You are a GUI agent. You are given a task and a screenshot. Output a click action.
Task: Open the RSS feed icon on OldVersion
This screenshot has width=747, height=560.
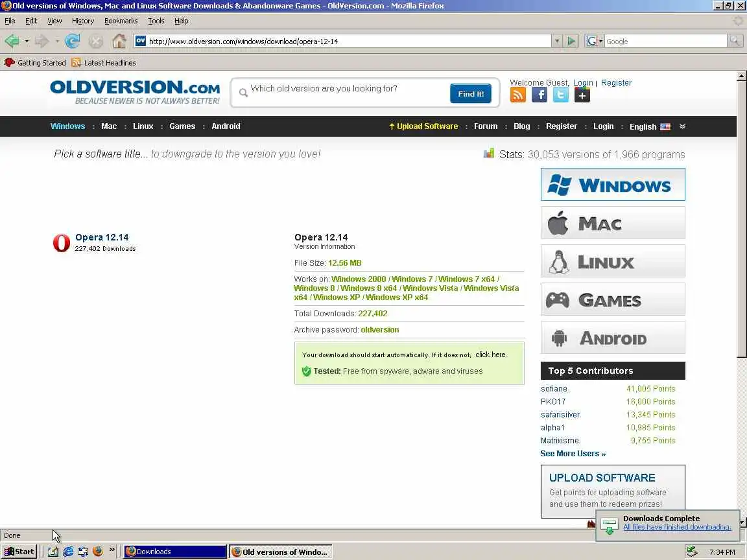point(518,95)
